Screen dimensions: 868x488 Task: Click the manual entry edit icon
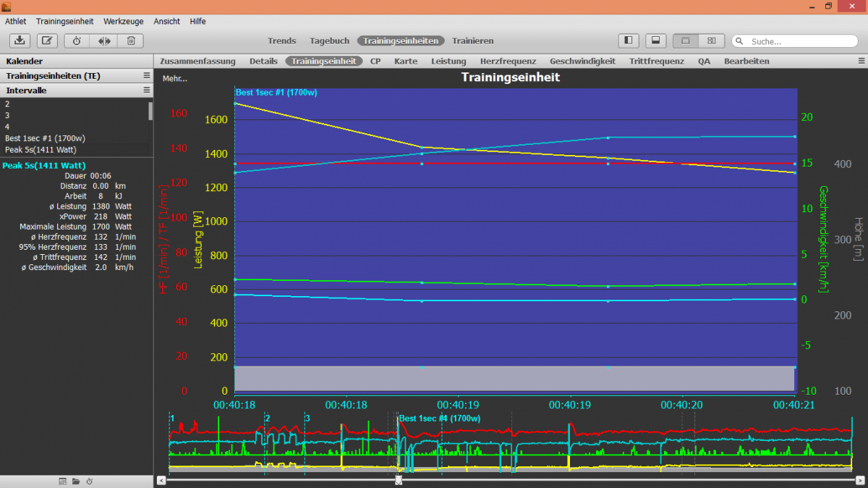tap(47, 41)
